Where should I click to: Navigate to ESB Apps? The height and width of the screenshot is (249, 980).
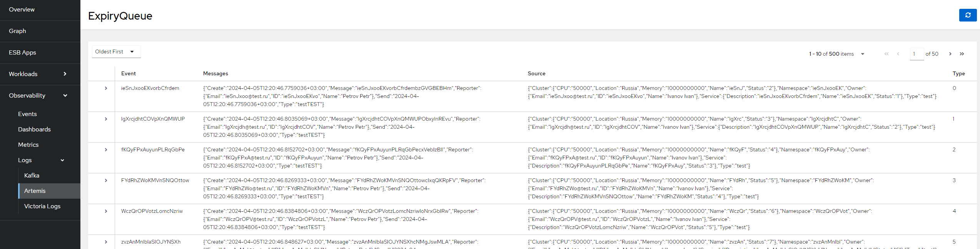pos(23,53)
